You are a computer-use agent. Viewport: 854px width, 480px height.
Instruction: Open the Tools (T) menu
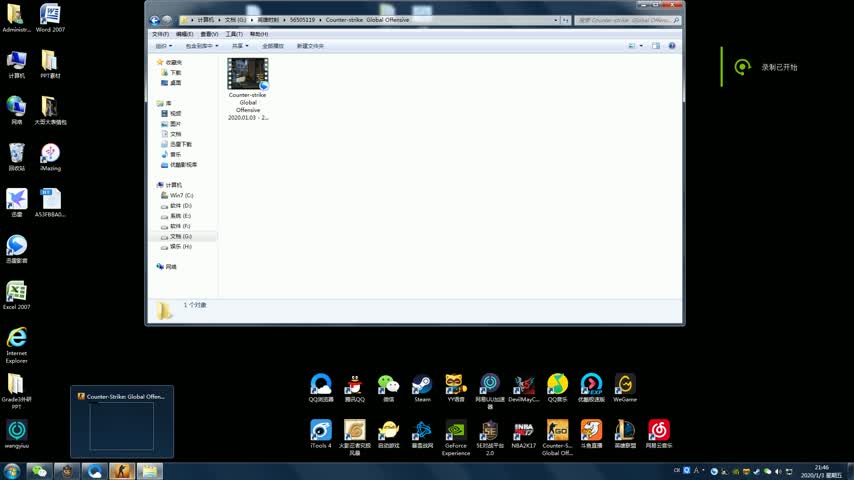tap(234, 34)
